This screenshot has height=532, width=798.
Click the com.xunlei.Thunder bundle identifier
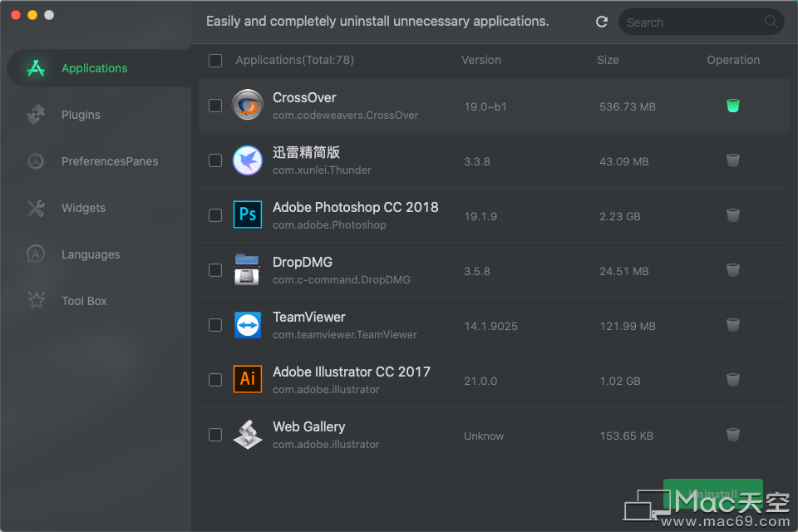tap(322, 170)
